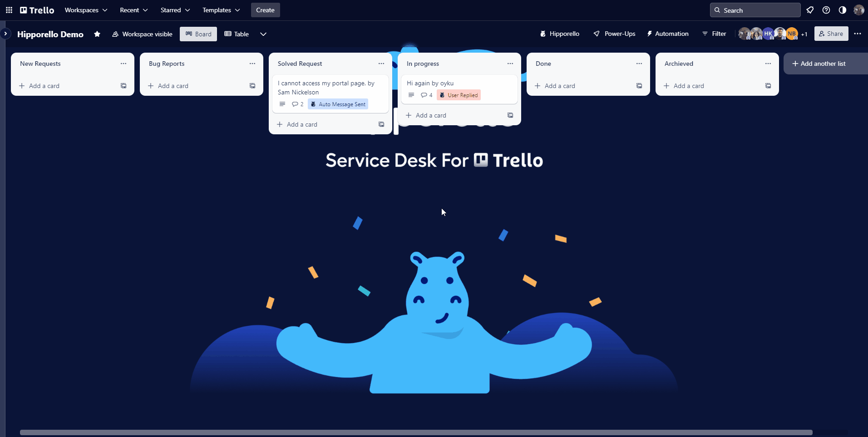Expand the additional board views chevron

point(263,34)
